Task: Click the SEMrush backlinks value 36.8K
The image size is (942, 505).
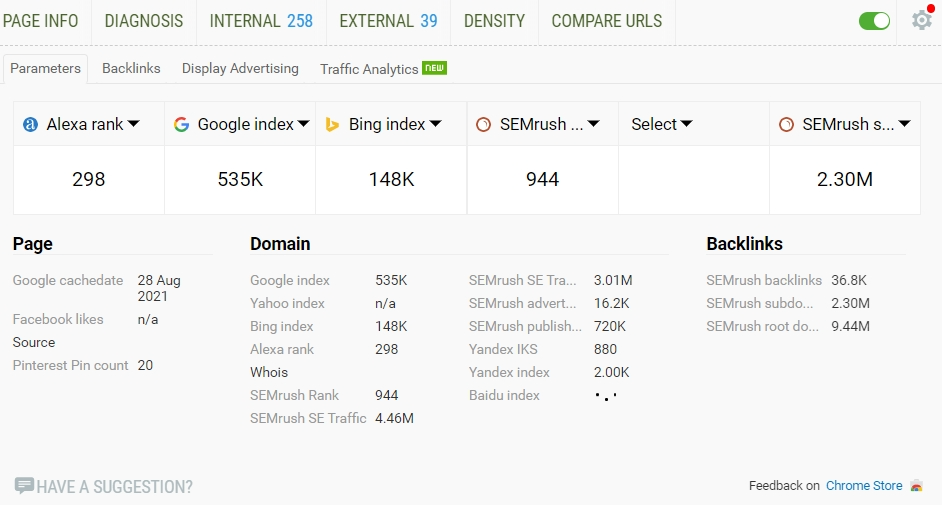Action: pos(849,280)
